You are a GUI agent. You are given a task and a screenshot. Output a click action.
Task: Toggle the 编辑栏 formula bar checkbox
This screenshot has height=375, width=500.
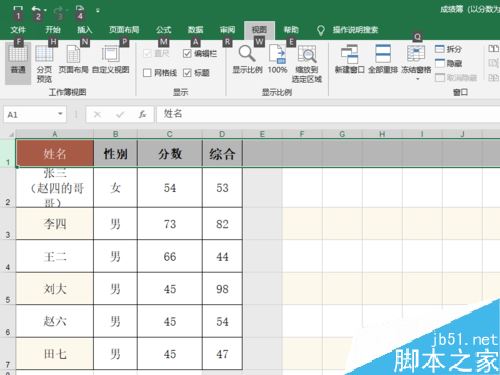click(187, 53)
